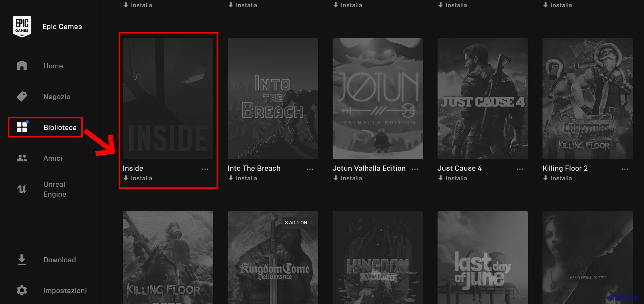Click the Biblioteca grid icon

click(22, 127)
